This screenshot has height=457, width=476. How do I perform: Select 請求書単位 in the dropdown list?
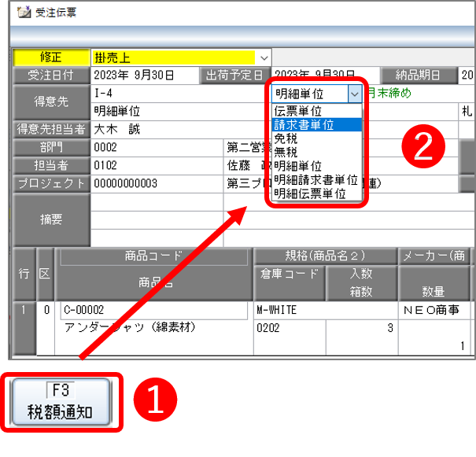point(317,125)
